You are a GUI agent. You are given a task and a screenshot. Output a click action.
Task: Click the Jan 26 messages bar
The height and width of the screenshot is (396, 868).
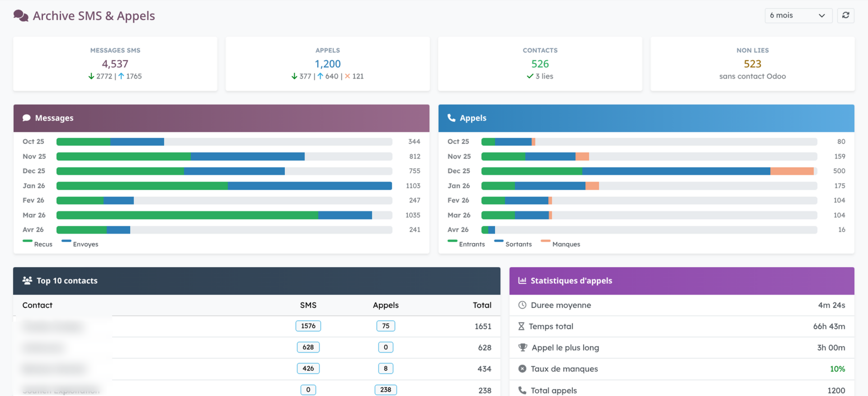(x=224, y=186)
